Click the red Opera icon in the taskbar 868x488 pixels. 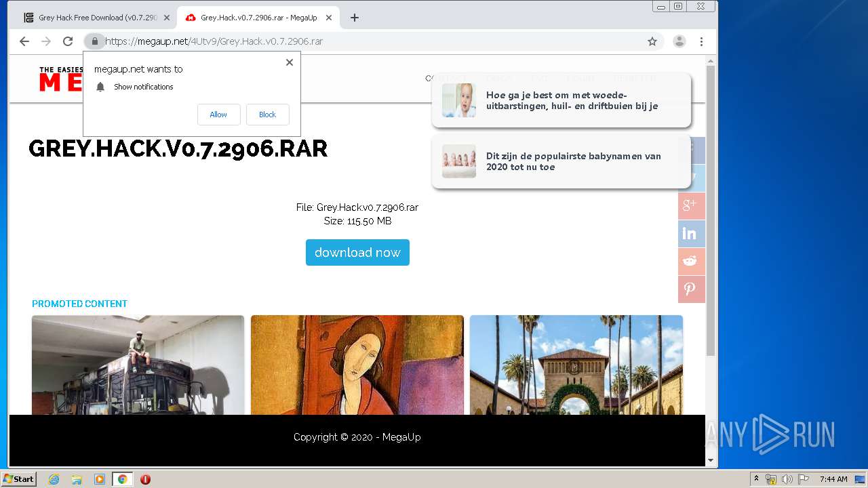click(145, 479)
